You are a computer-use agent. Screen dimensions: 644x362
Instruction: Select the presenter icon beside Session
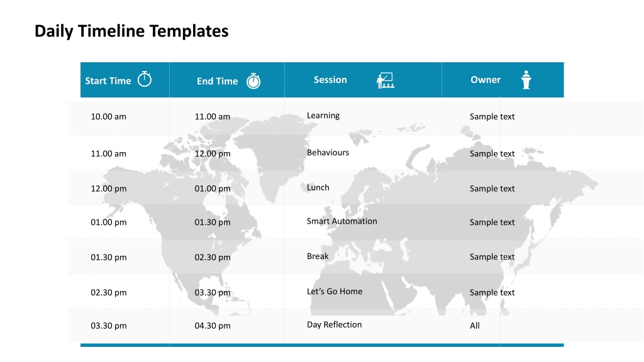point(386,80)
